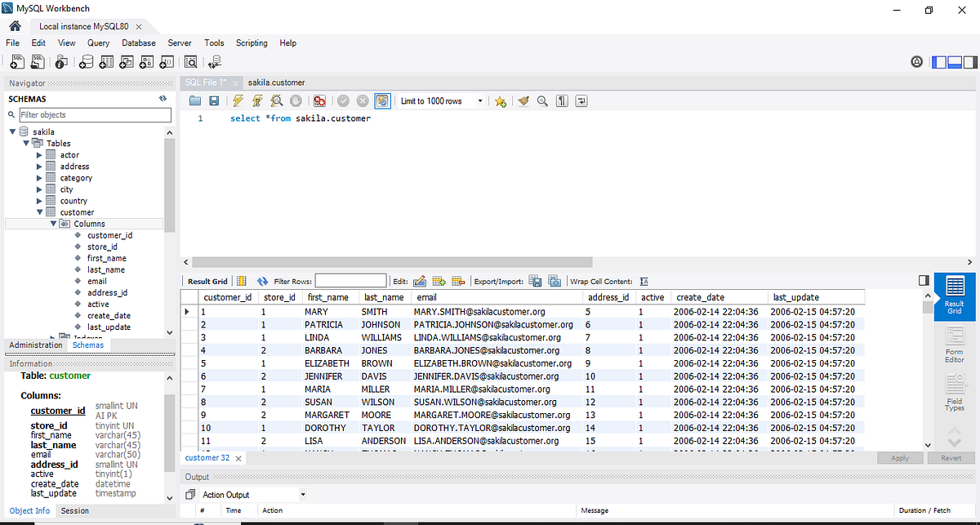Image resolution: width=980 pixels, height=525 pixels.
Task: Open the find panel magnifier icon
Action: tap(542, 101)
